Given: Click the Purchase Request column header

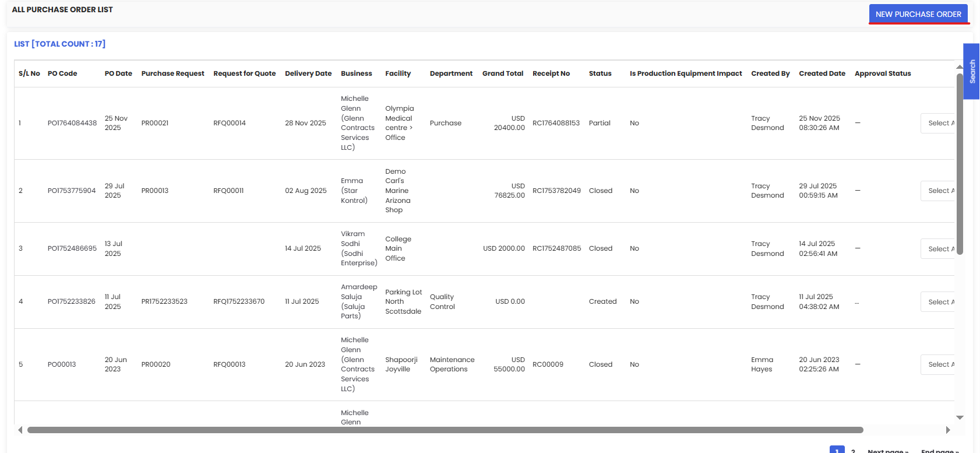Looking at the screenshot, I should (172, 73).
